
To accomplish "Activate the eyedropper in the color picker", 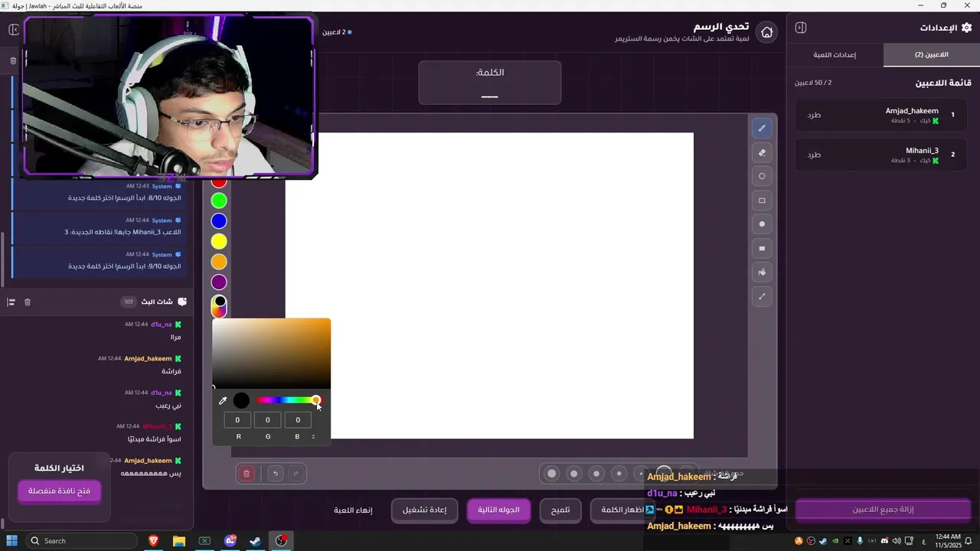I will point(223,400).
